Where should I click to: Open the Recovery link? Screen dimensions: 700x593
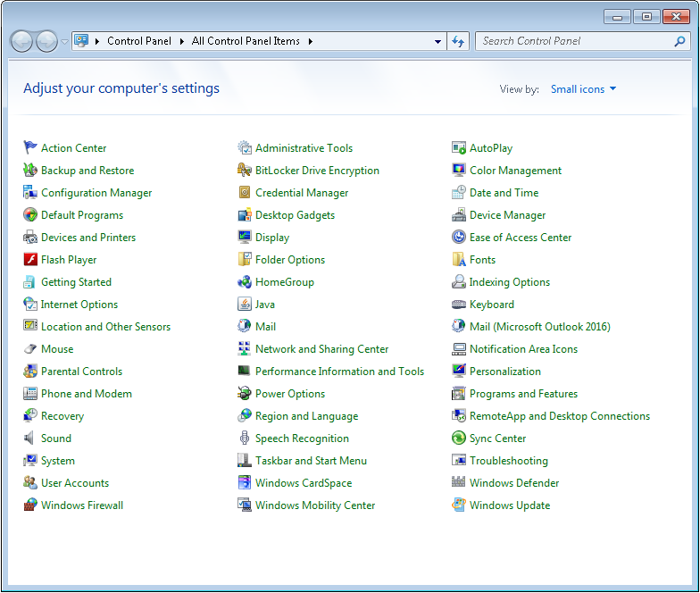pyautogui.click(x=62, y=416)
